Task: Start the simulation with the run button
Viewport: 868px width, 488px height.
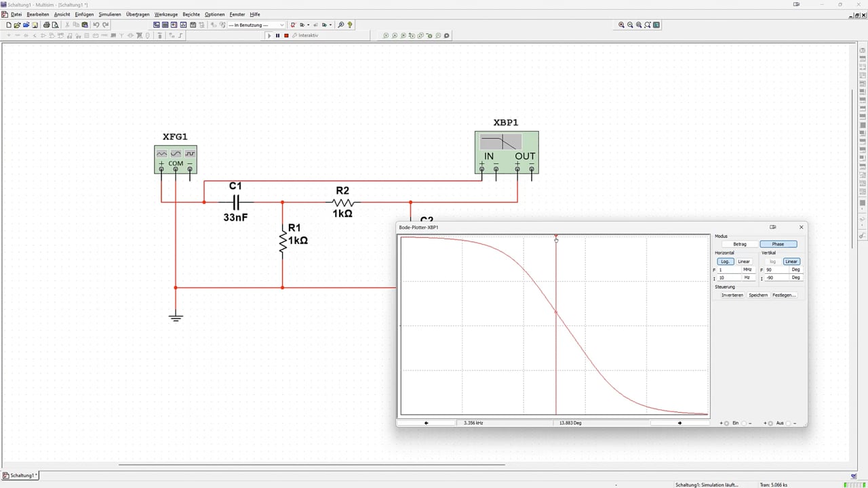Action: tap(269, 35)
